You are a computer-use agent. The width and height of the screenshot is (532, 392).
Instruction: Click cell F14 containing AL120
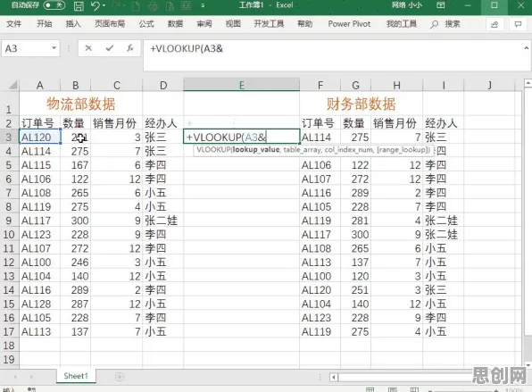tap(320, 290)
